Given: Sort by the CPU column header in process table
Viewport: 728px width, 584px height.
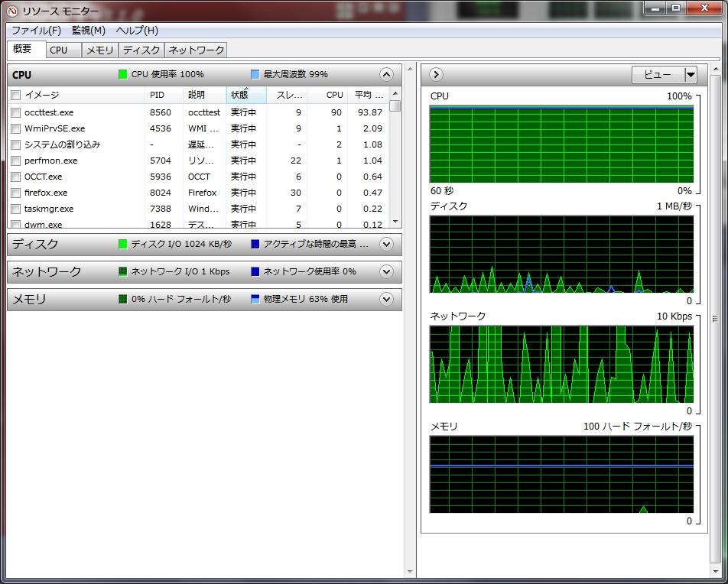Looking at the screenshot, I should pyautogui.click(x=327, y=95).
